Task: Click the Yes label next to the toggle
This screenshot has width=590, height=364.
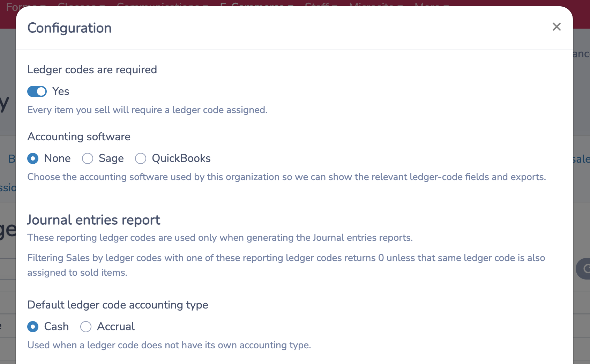Action: (x=61, y=91)
